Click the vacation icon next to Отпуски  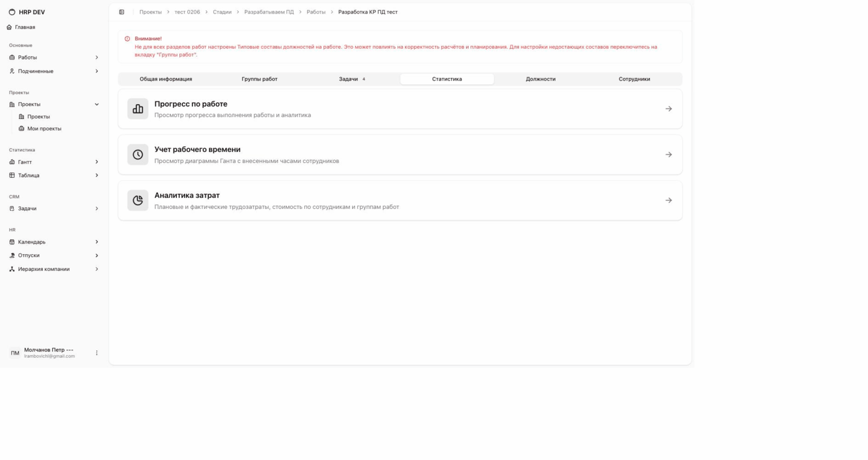coord(12,255)
